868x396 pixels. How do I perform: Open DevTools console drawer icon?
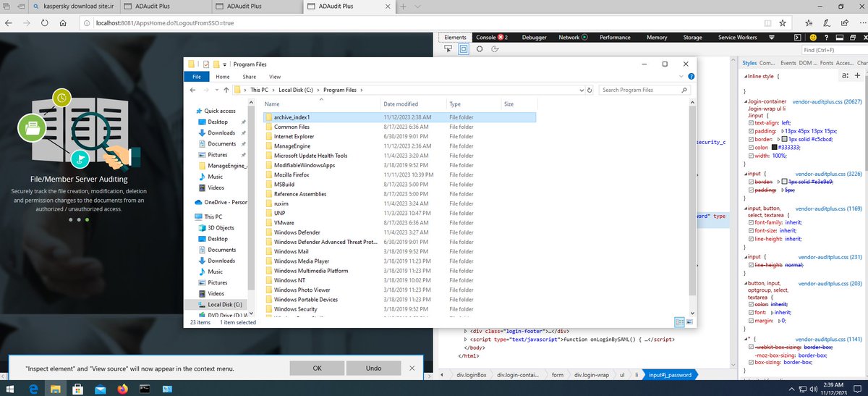[x=798, y=37]
